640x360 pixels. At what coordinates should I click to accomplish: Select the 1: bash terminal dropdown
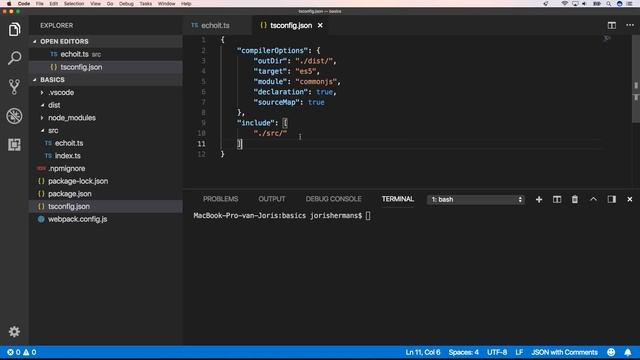[x=476, y=200]
